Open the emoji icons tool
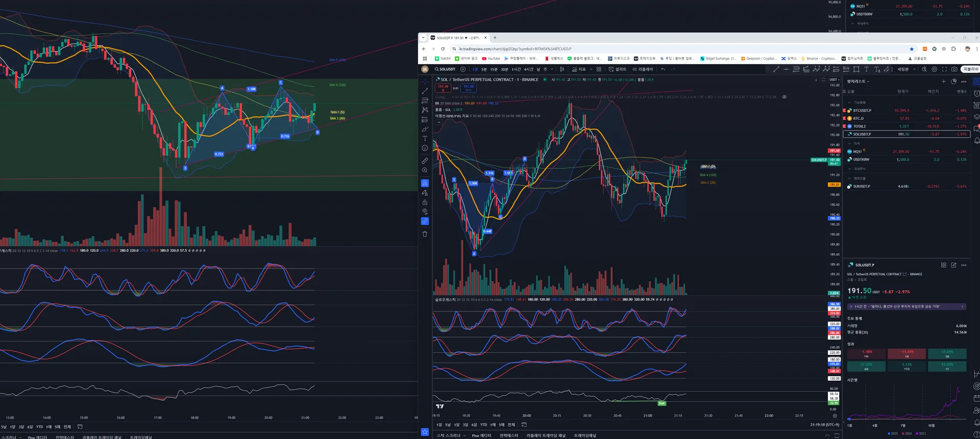The height and width of the screenshot is (439, 980). [x=425, y=148]
